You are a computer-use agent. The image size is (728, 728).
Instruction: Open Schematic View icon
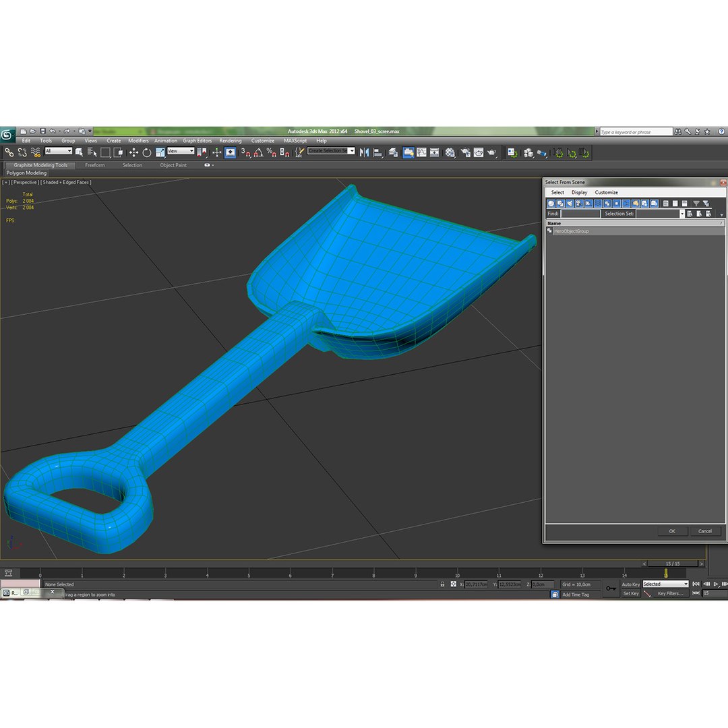pos(435,152)
